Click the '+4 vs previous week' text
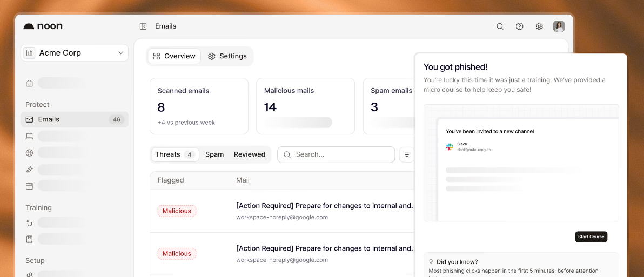The image size is (644, 277). tap(186, 122)
